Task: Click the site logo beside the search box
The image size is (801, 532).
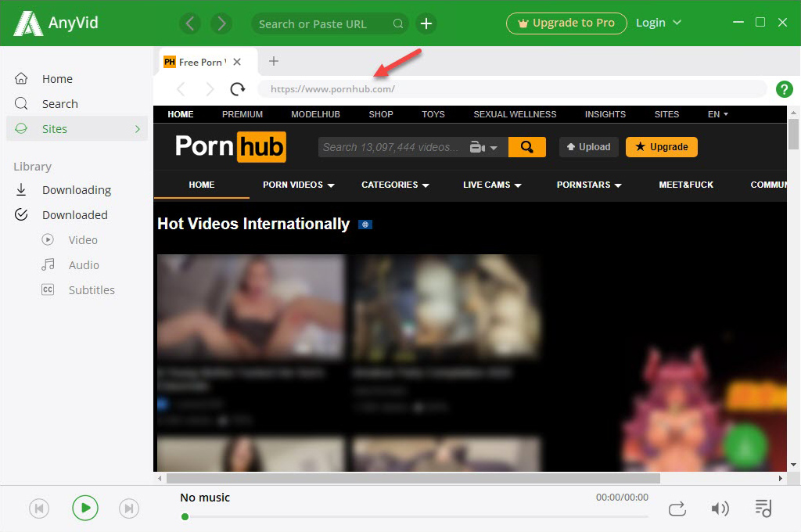Action: pyautogui.click(x=231, y=146)
